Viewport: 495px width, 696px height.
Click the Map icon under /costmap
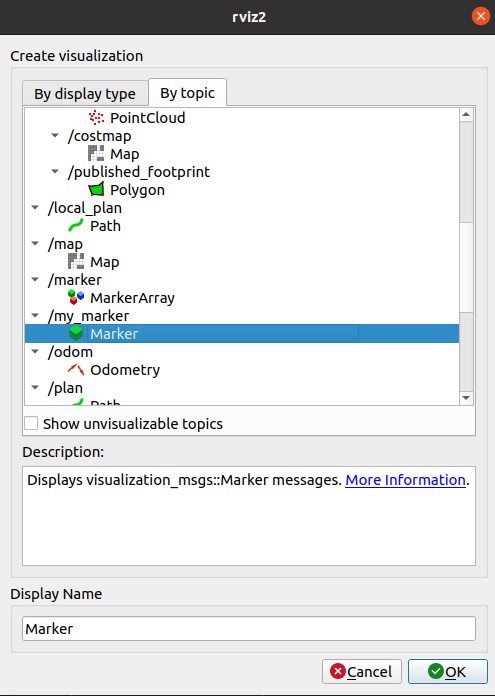click(96, 154)
